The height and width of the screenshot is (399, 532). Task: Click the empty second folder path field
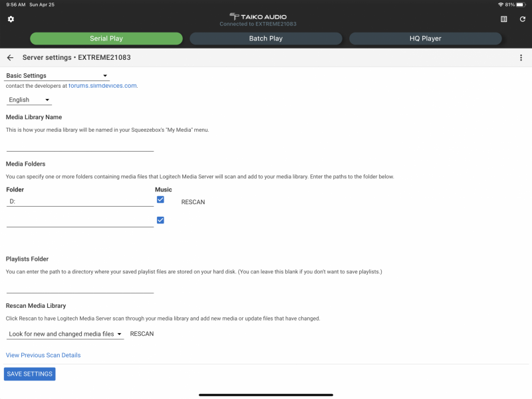(80, 221)
